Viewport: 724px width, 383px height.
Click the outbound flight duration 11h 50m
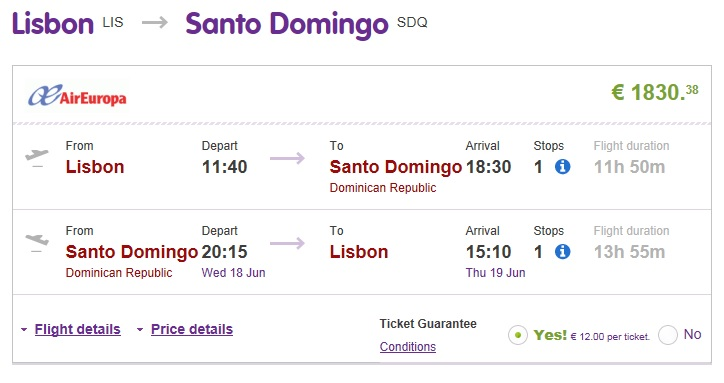pos(629,167)
